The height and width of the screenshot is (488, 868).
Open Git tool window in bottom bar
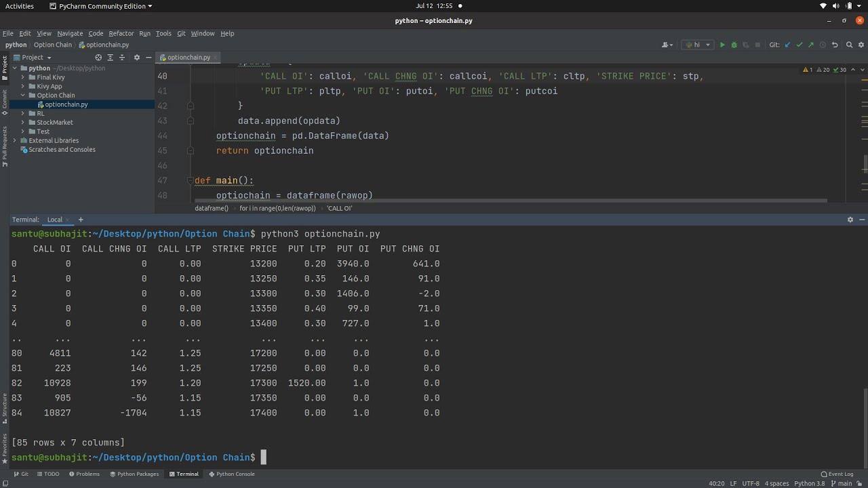click(x=21, y=474)
